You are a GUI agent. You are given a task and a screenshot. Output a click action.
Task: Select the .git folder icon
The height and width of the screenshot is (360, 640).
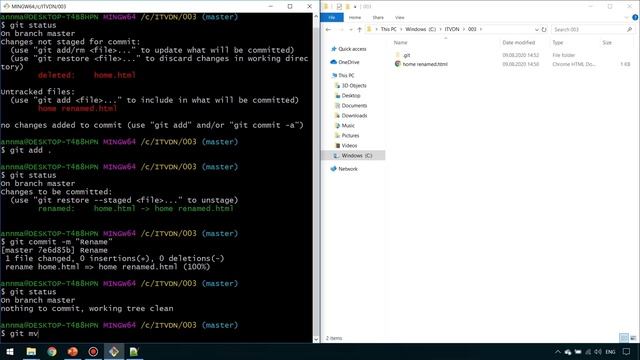pos(398,55)
